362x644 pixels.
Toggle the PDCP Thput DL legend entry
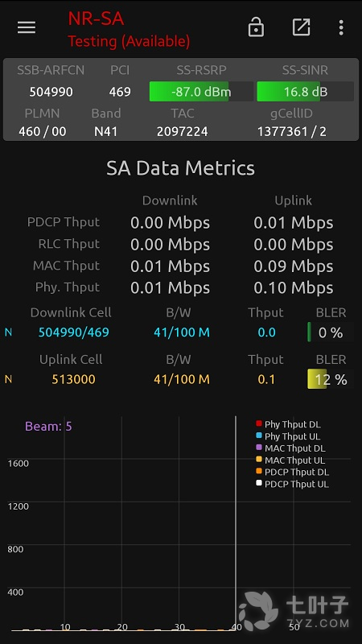pyautogui.click(x=292, y=472)
